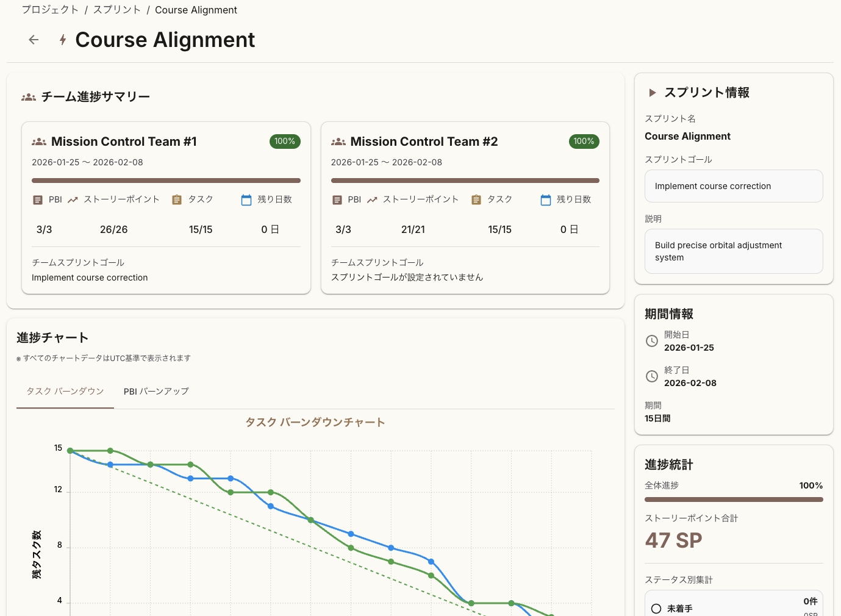Click the clock icon beside 開始日
The height and width of the screenshot is (616, 841).
(x=652, y=341)
